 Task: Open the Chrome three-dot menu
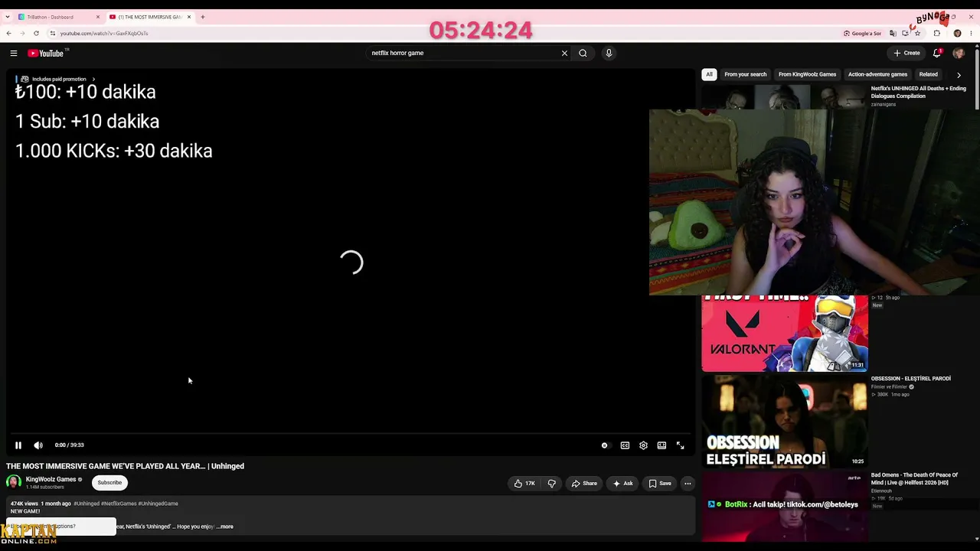coord(972,34)
